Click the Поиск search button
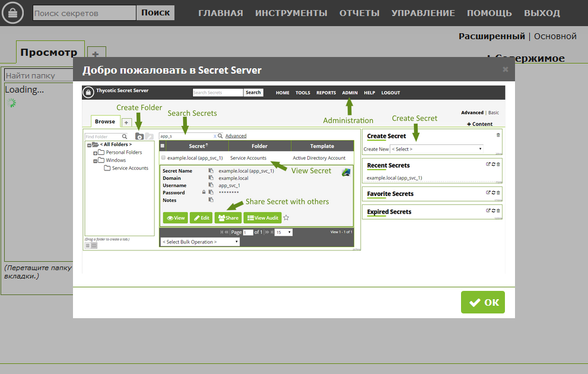 tap(155, 12)
